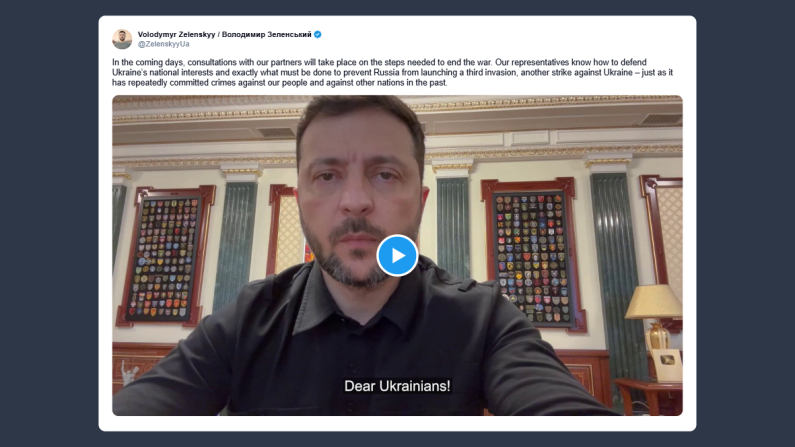Viewport: 795px width, 447px height.
Task: Open the profile avatar picture
Action: click(x=122, y=39)
